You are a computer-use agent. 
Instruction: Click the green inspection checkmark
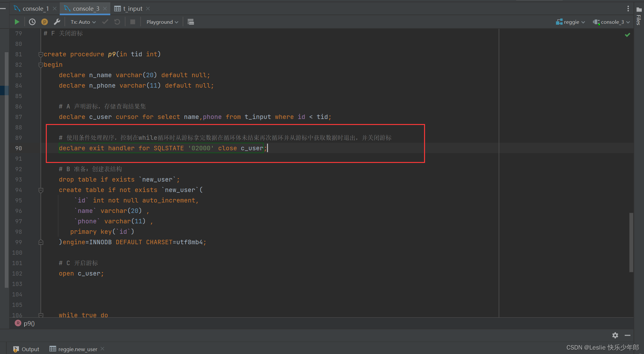pos(628,35)
